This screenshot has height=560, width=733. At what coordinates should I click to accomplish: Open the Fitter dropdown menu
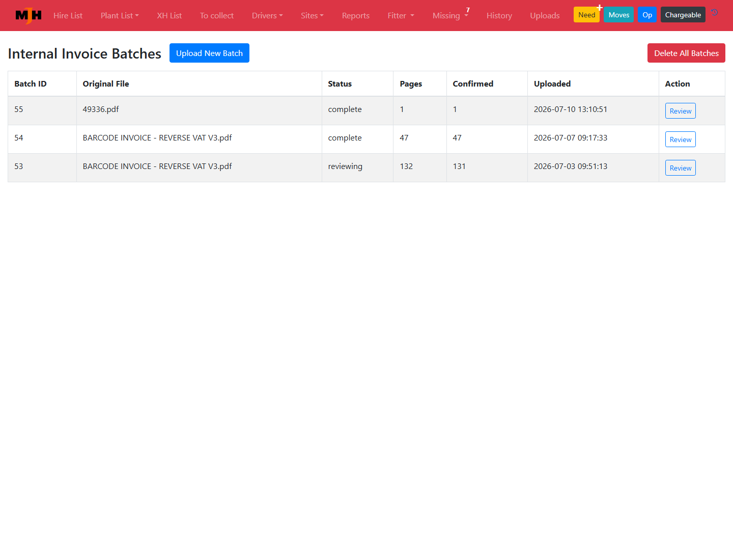coord(401,15)
